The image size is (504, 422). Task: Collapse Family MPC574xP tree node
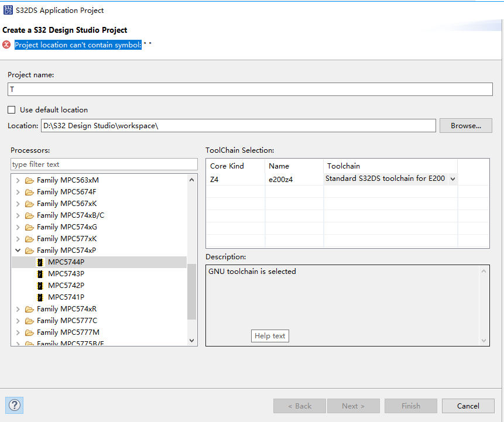pyautogui.click(x=18, y=251)
